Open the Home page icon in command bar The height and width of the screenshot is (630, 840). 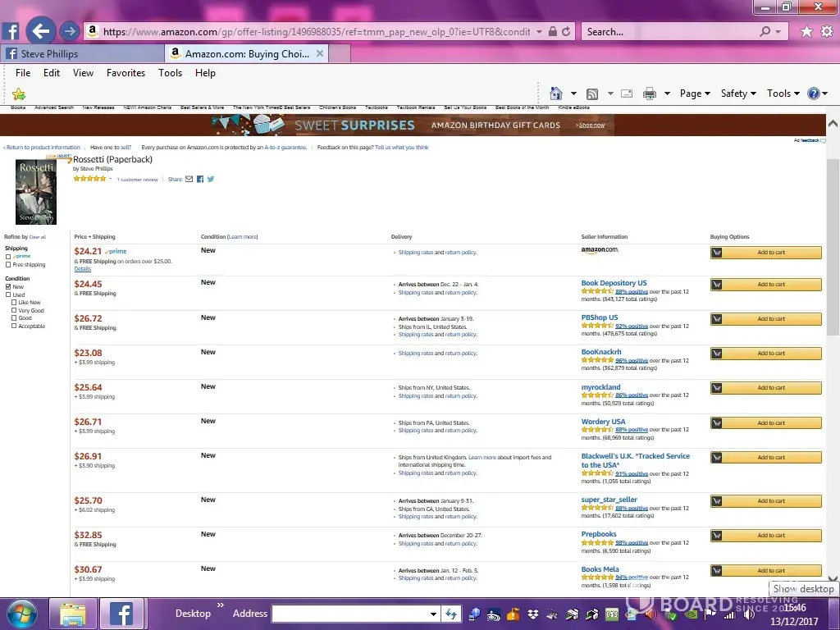(556, 94)
